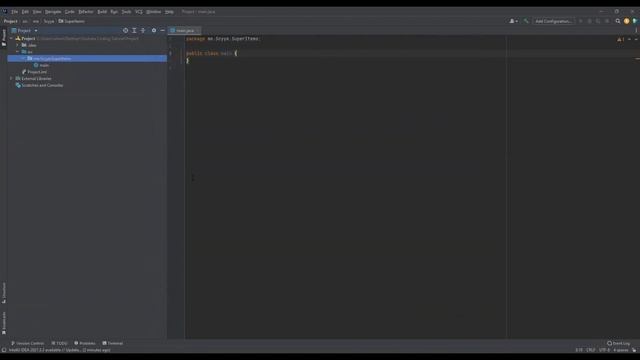Click the tool windows quick access icon

point(4,350)
